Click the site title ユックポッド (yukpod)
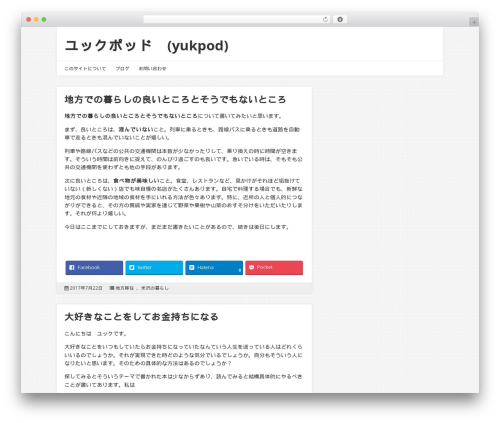The image size is (500, 423). [x=146, y=46]
